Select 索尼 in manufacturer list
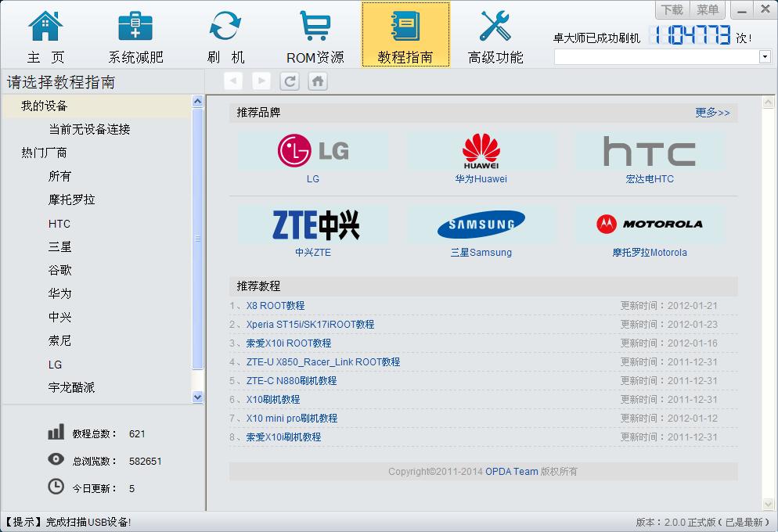This screenshot has width=778, height=532. pyautogui.click(x=59, y=340)
